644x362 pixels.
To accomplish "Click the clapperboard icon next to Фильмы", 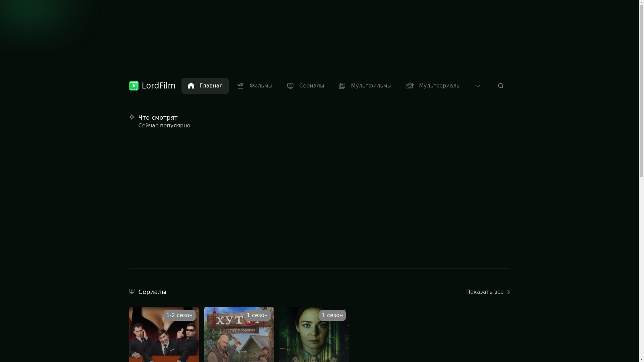I will [x=240, y=86].
